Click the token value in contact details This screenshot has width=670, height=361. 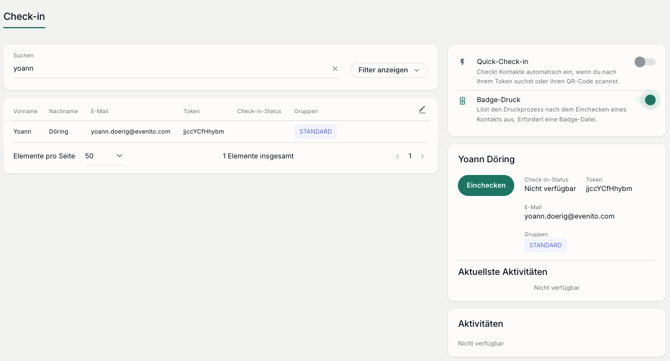pos(609,189)
